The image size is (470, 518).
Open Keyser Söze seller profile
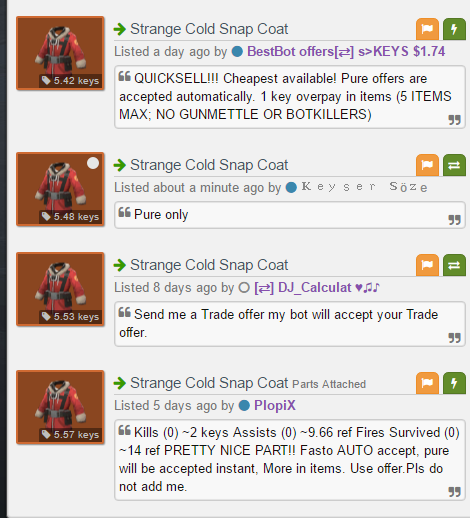point(364,187)
